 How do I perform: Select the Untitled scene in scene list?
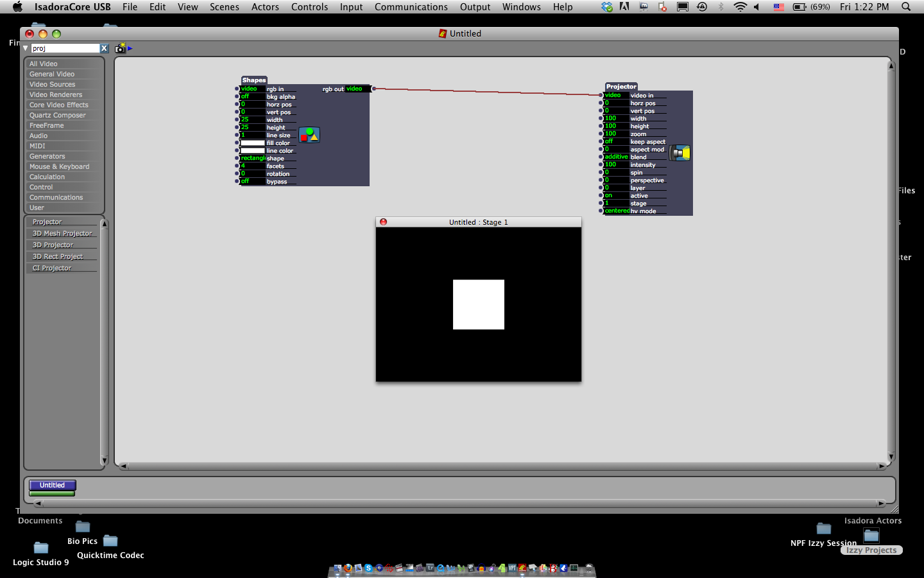[53, 486]
